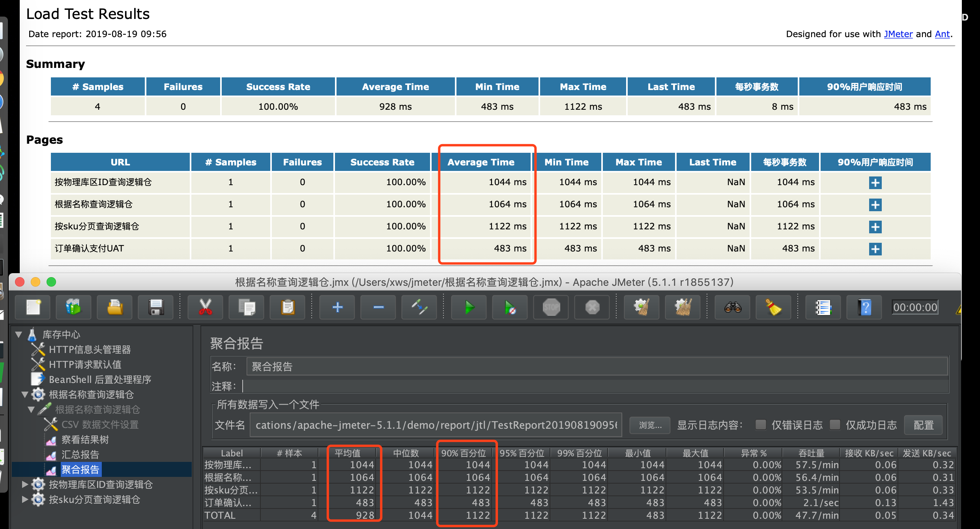The height and width of the screenshot is (529, 980).
Task: Click the 文件名 file path field
Action: [x=436, y=425]
